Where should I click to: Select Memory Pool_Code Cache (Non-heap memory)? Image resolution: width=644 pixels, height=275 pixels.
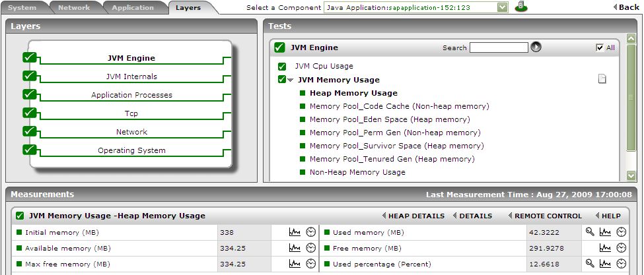pyautogui.click(x=399, y=106)
